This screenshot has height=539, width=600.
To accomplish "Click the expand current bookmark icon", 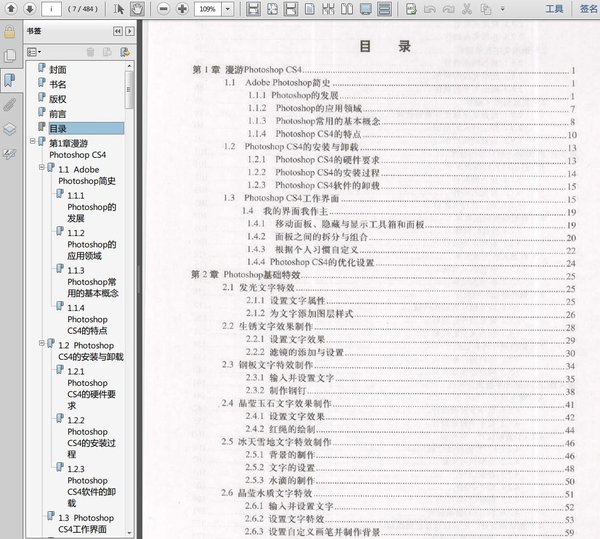I will [125, 52].
